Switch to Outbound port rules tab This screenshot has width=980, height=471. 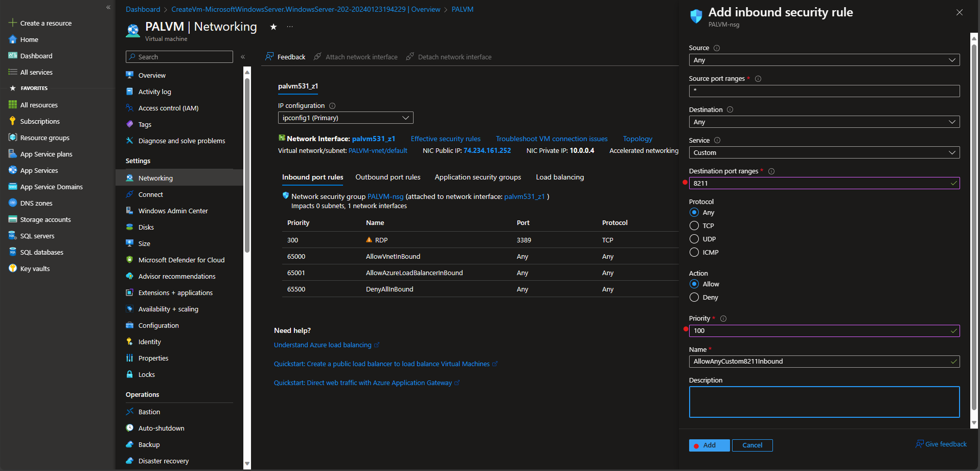coord(388,177)
